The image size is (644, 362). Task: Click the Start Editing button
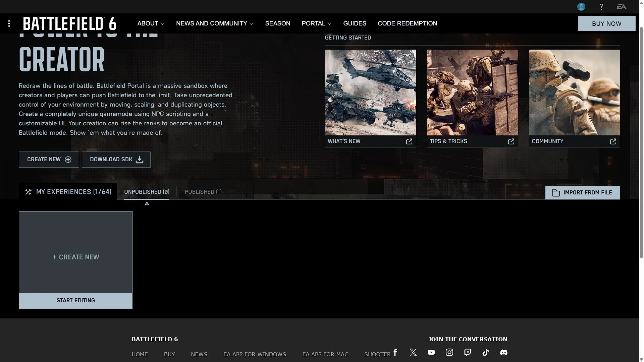(75, 301)
